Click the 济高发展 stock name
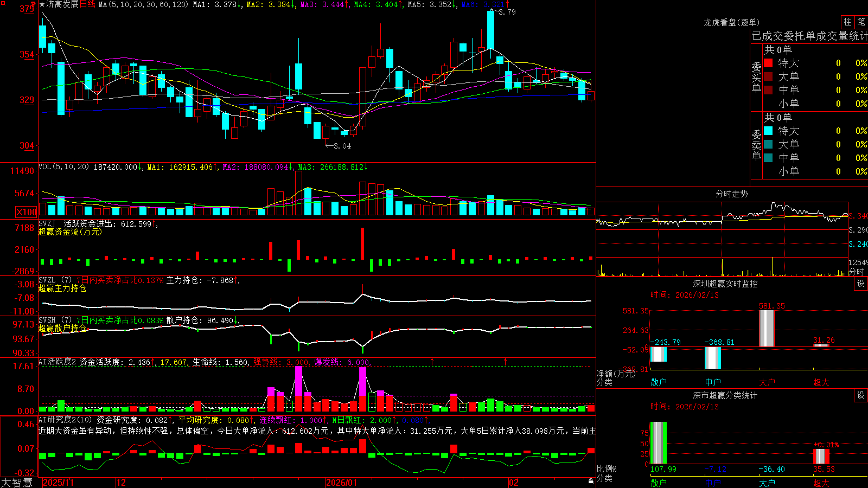 (62, 4)
